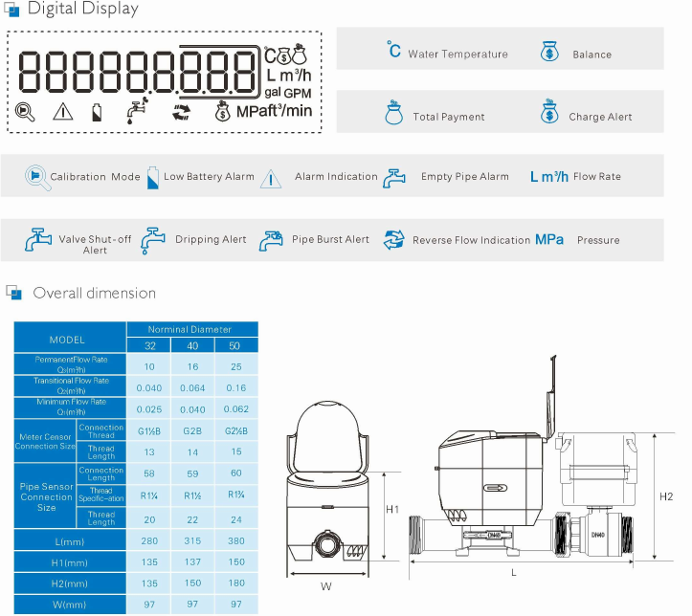Screen dimensions: 692x616
Task: Select the Empty Pipe Alarm faucet icon
Action: pyautogui.click(x=394, y=178)
